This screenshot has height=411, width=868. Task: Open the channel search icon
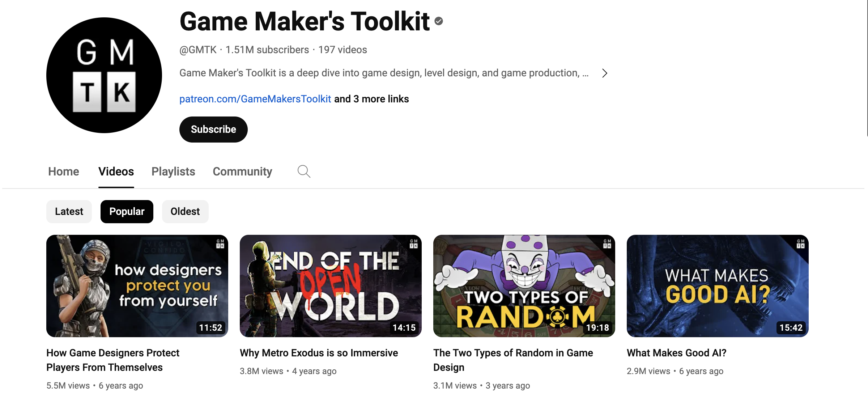pyautogui.click(x=304, y=171)
